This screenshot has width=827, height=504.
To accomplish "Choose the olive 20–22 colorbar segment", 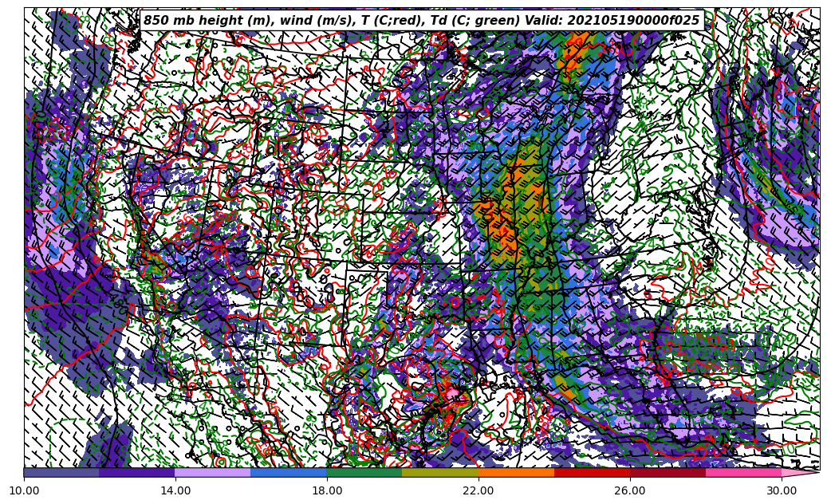I will click(440, 472).
